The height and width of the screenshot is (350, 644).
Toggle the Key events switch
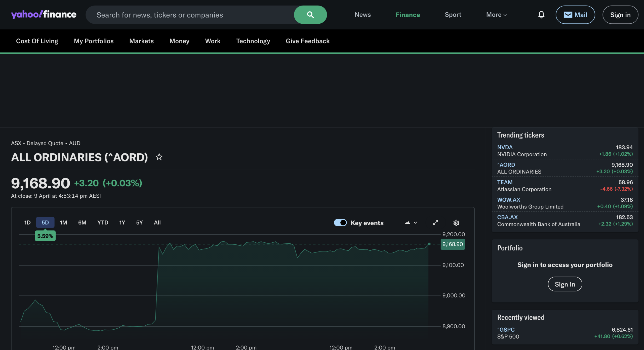coord(340,223)
